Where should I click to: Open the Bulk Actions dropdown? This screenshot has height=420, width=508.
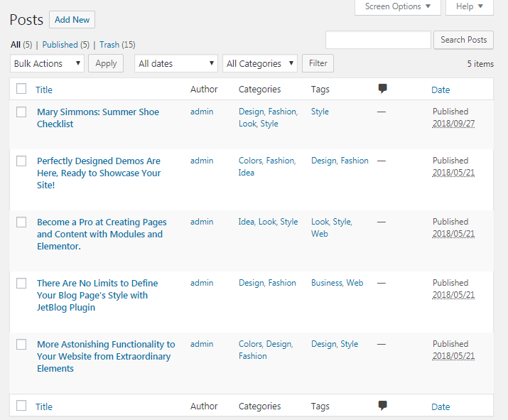tap(48, 63)
